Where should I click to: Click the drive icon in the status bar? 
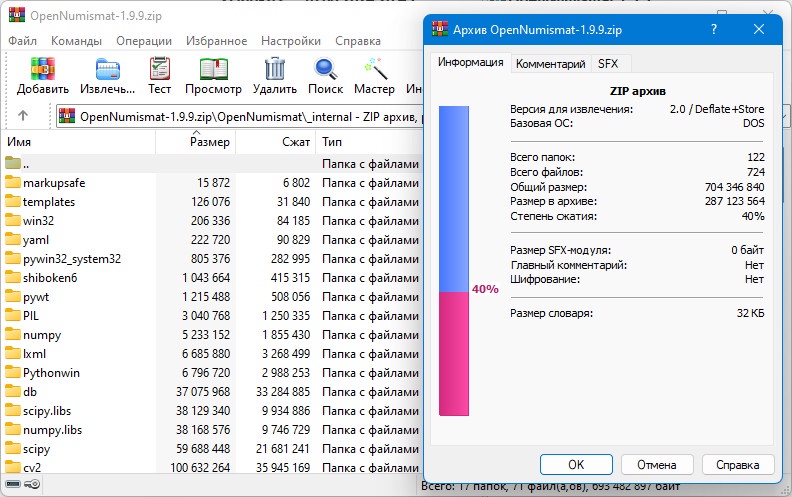coord(13,484)
